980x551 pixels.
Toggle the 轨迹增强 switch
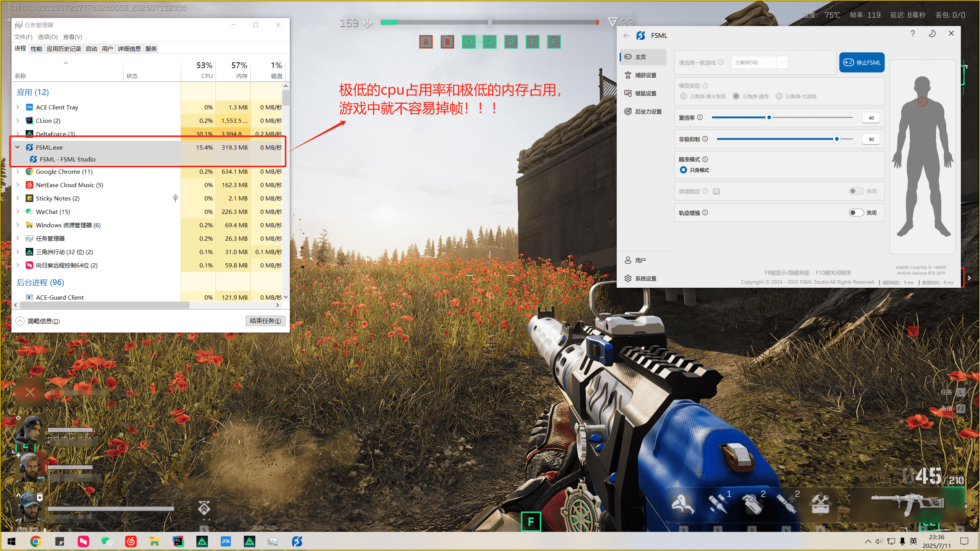coord(856,213)
